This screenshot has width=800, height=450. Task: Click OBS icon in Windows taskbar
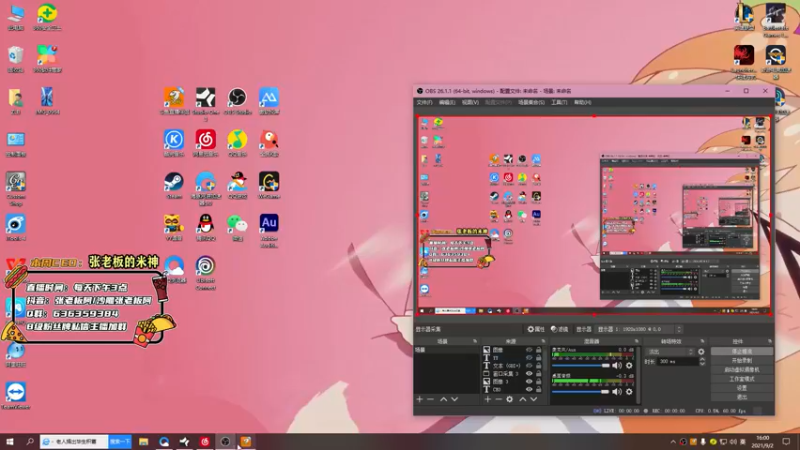point(225,441)
